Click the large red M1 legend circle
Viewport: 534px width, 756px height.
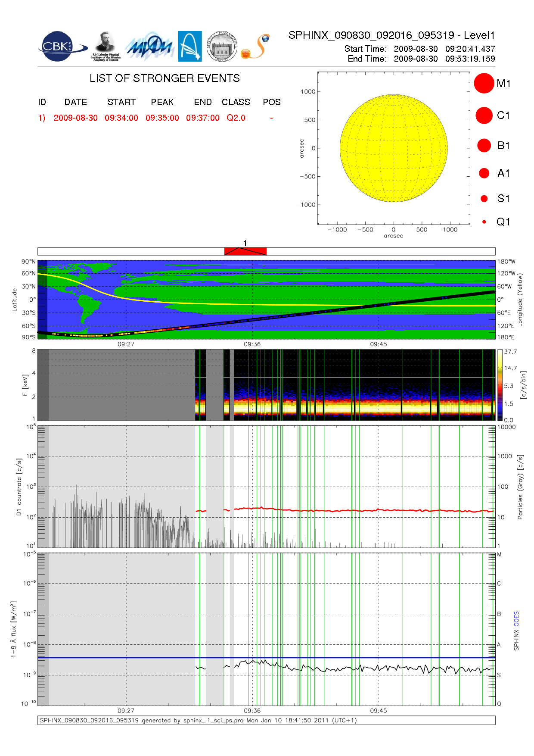[484, 83]
